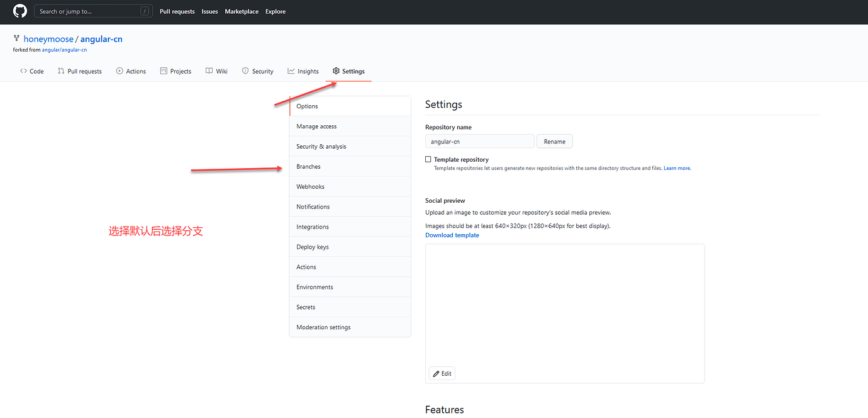Screen dimensions: 868x418
Task: Switch to the Insights tab
Action: (303, 71)
